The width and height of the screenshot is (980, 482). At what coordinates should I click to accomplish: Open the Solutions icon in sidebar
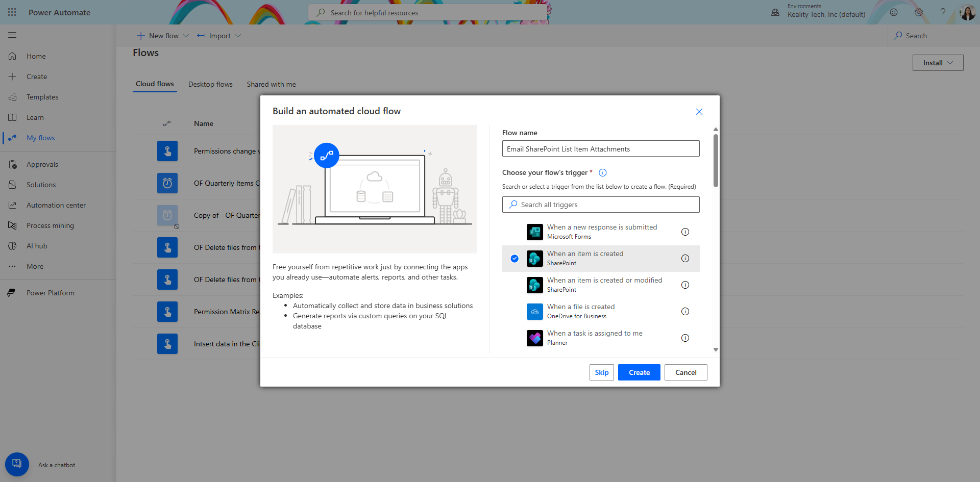(12, 185)
